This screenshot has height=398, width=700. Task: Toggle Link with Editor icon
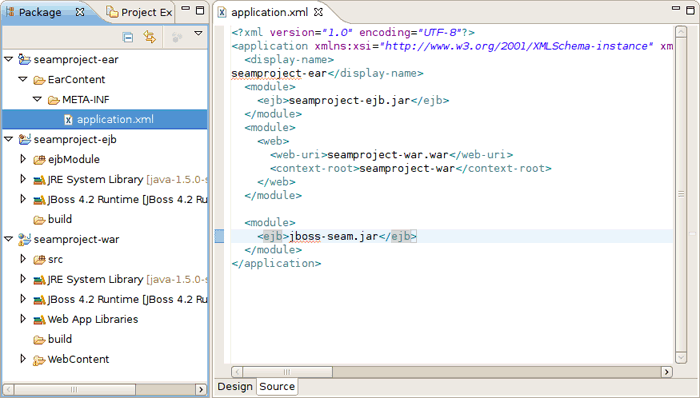150,37
